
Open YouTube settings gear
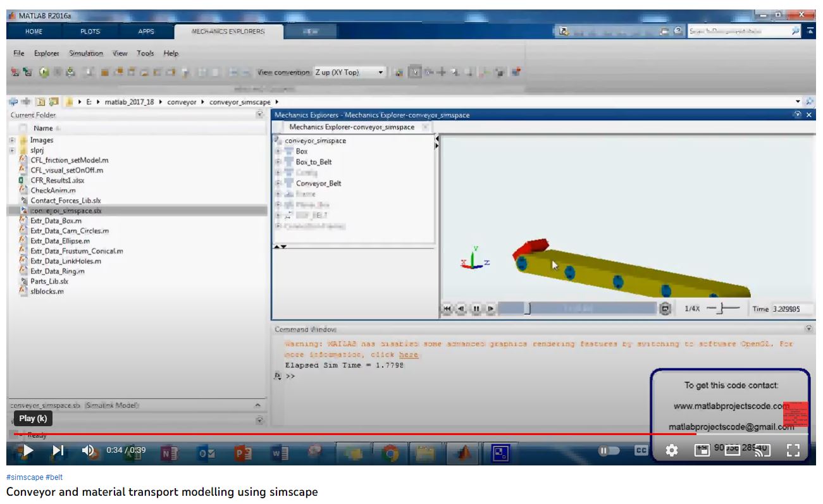click(671, 450)
